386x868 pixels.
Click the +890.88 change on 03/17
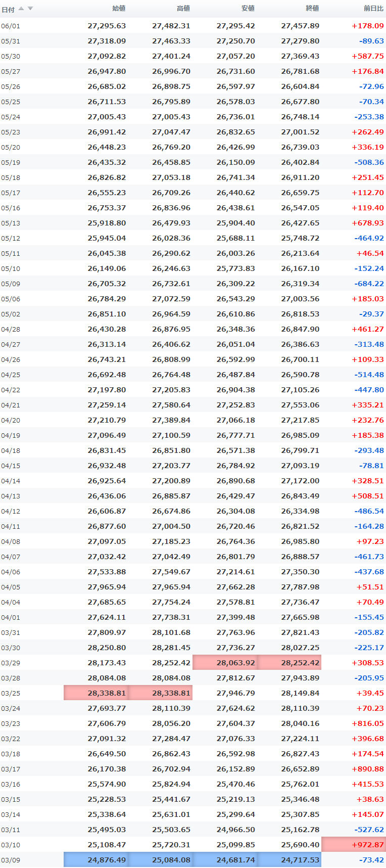(x=368, y=769)
